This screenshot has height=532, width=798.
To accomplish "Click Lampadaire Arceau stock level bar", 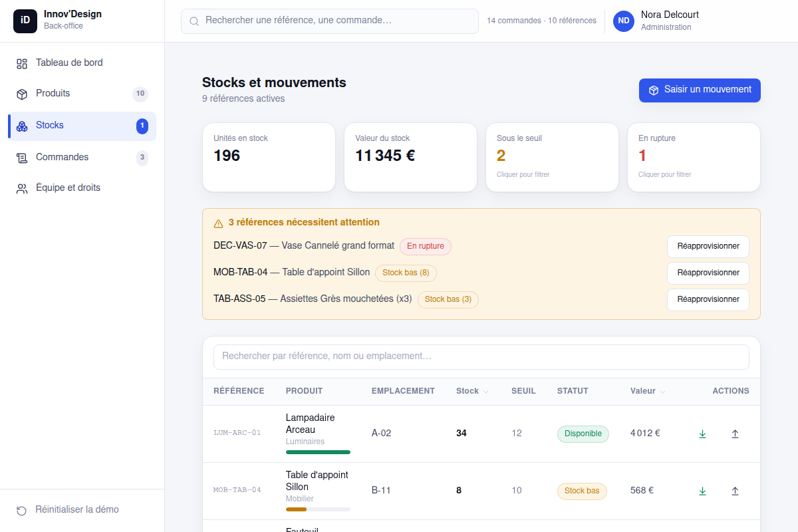I will point(318,452).
